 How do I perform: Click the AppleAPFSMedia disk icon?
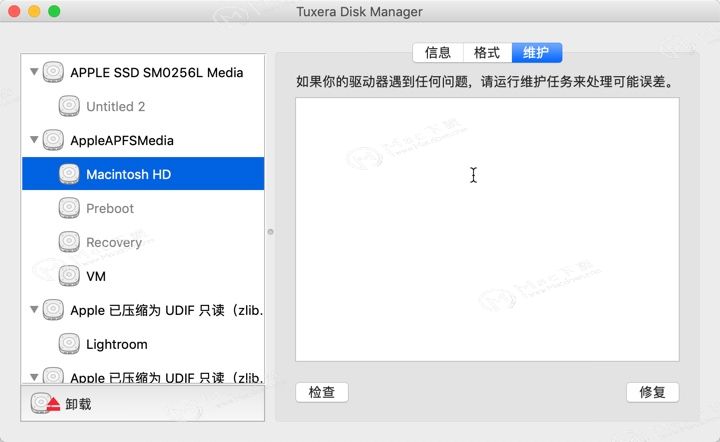coord(53,140)
